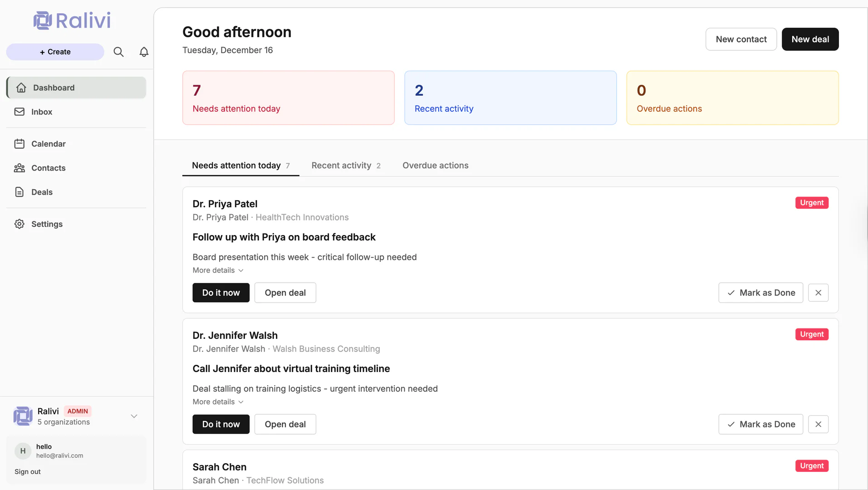Open Deals via the document icon
This screenshot has width=868, height=490.
click(19, 192)
